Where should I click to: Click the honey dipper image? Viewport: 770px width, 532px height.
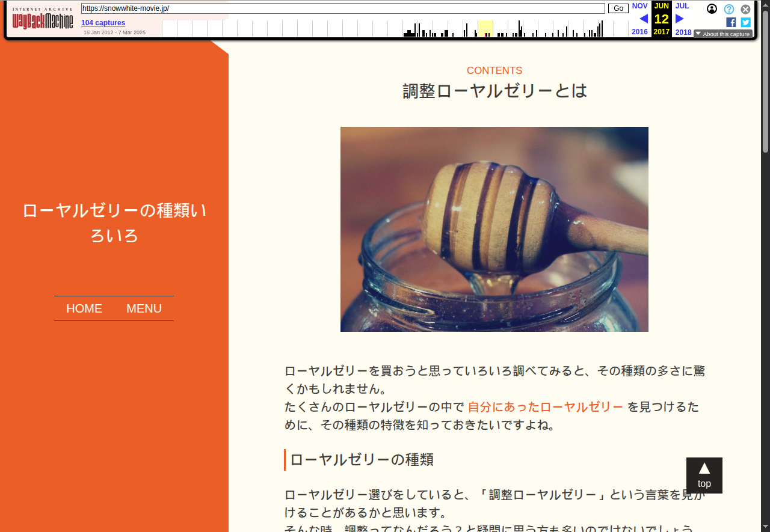(494, 229)
